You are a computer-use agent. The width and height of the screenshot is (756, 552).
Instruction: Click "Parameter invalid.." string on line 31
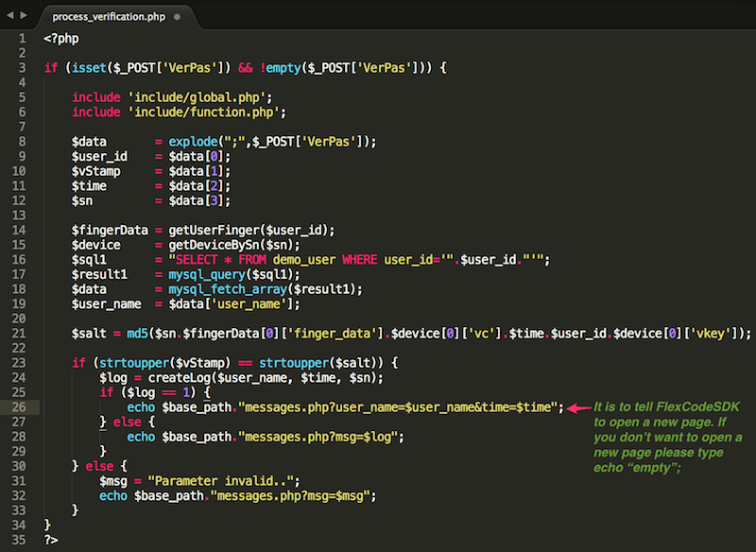click(x=221, y=481)
